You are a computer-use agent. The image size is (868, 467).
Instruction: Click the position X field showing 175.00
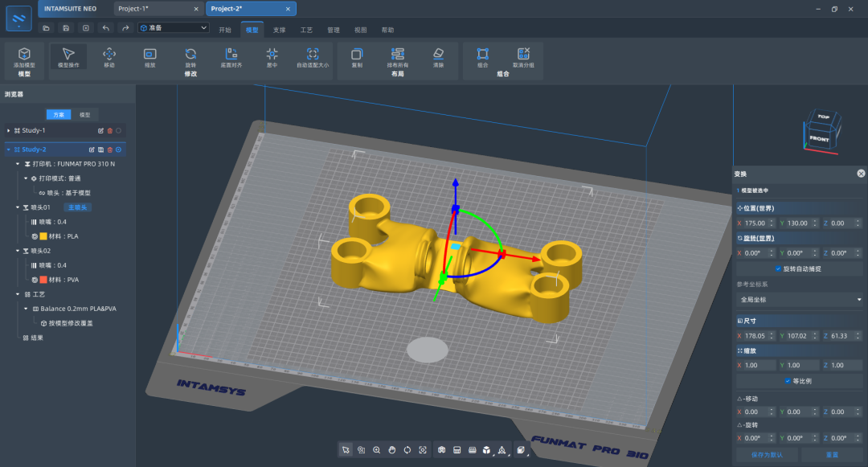[755, 223]
